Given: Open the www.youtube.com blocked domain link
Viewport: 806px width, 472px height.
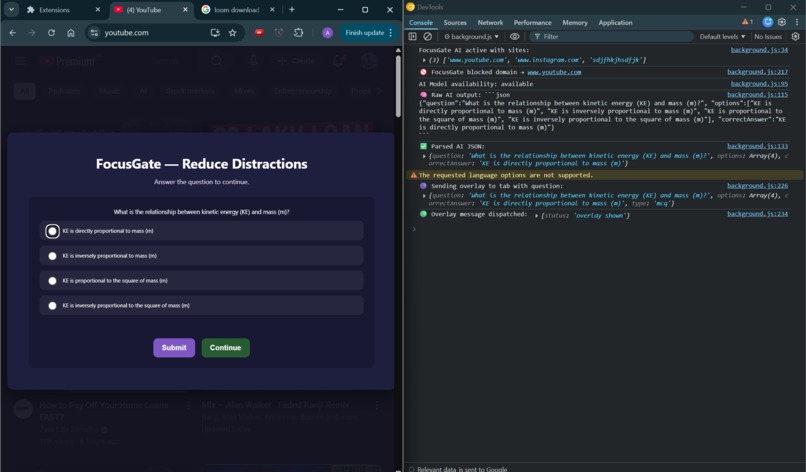Looking at the screenshot, I should pos(554,72).
